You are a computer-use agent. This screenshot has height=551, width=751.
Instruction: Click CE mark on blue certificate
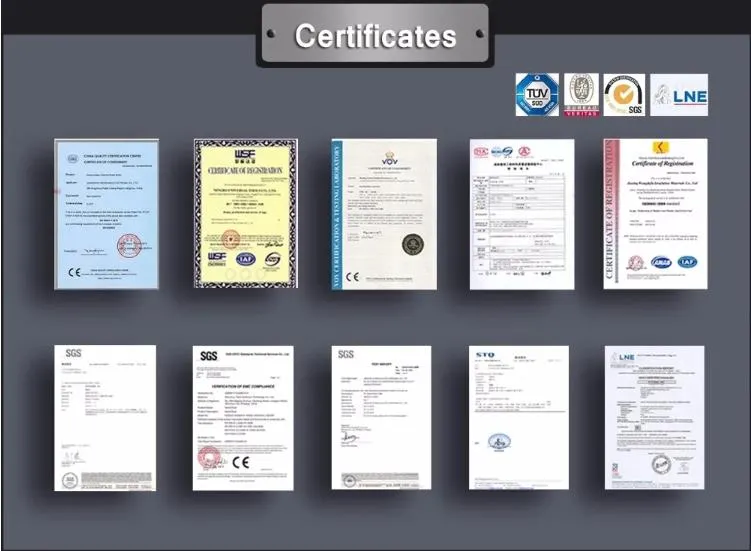[74, 273]
